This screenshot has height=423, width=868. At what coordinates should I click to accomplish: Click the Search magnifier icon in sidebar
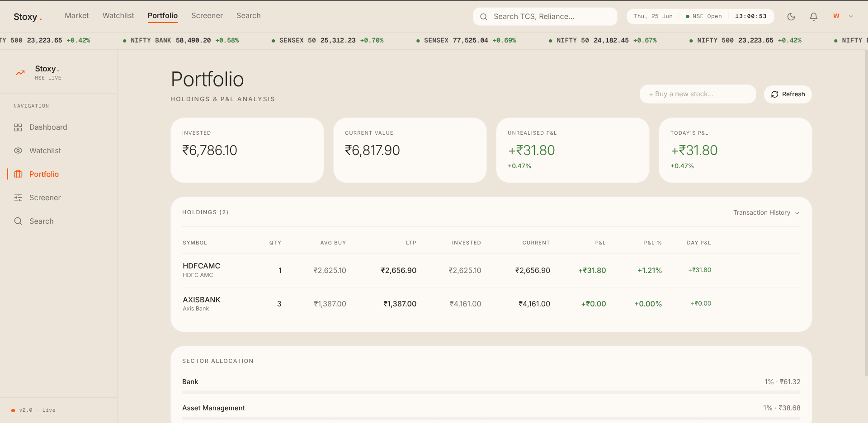(18, 221)
